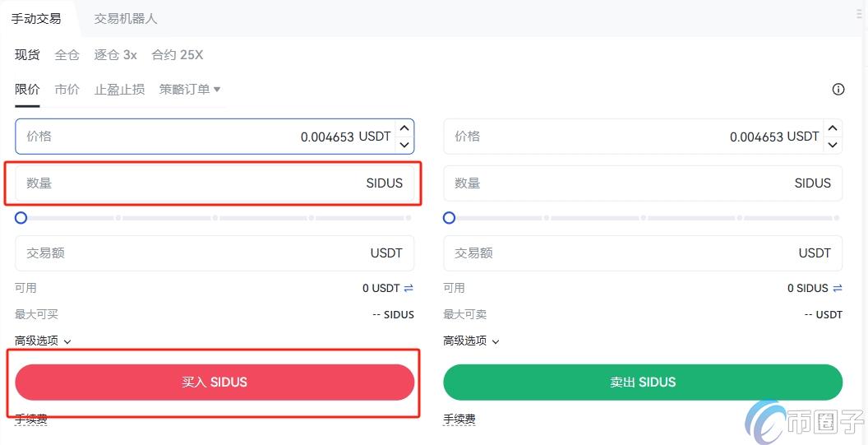
Task: Click sell-side 交易额 USDT input
Action: pyautogui.click(x=643, y=253)
